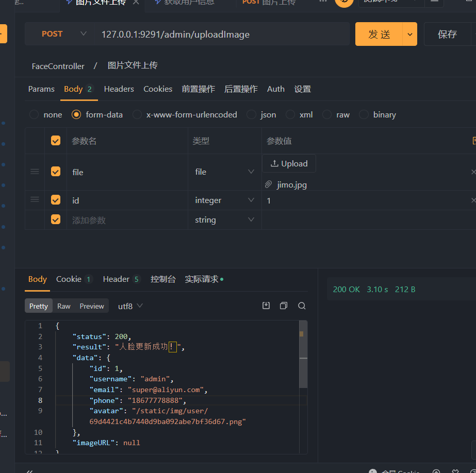Select the binary body type
476x473 pixels.
(364, 114)
